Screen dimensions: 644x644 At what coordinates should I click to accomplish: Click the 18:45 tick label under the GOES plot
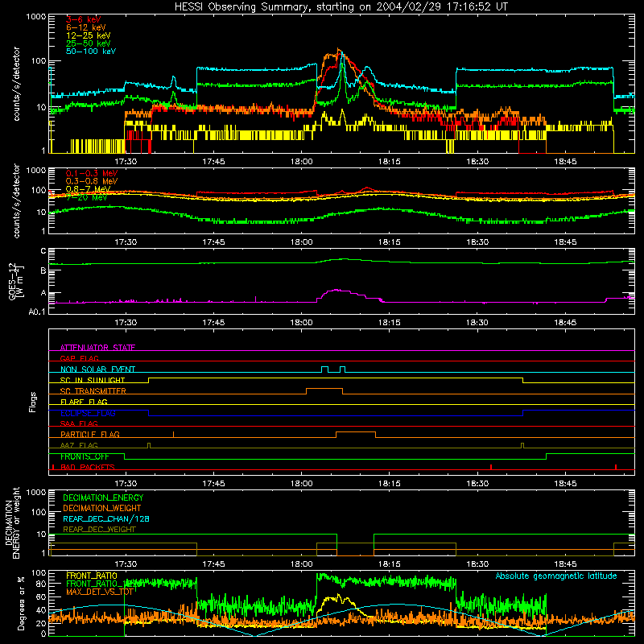tap(565, 323)
